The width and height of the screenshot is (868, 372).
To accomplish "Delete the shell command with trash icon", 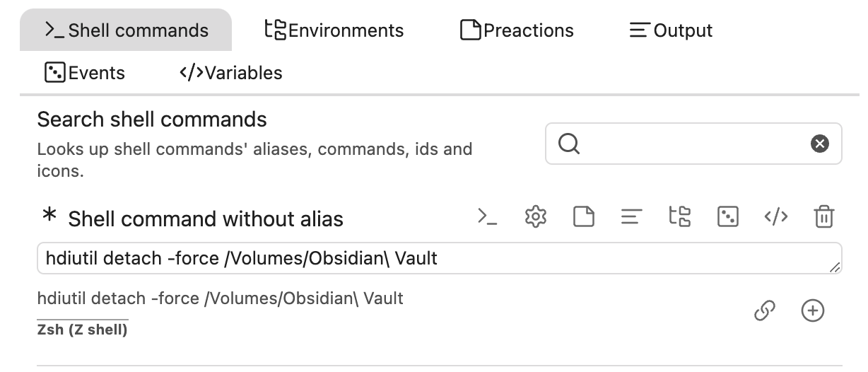I will click(x=823, y=217).
